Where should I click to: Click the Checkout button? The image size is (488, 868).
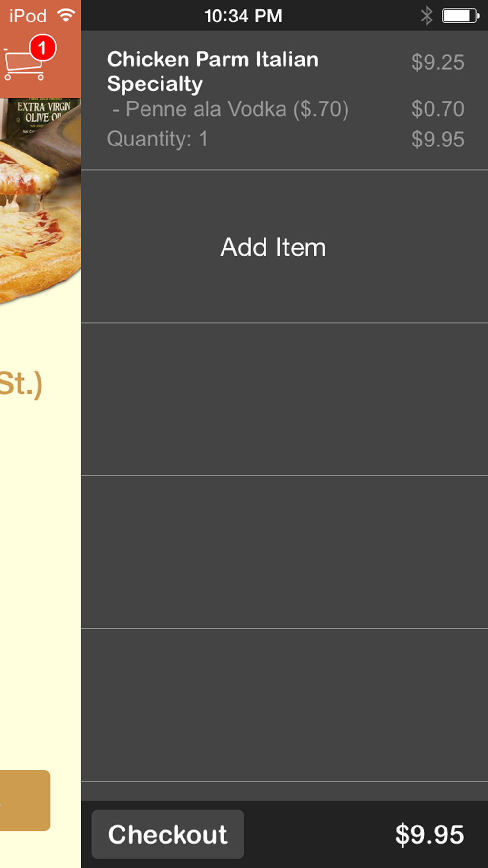pos(167,834)
